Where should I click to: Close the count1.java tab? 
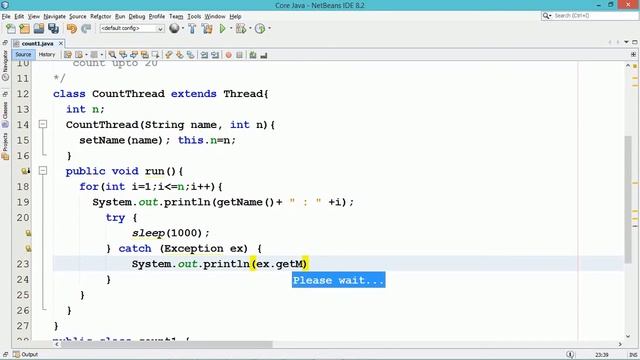61,43
